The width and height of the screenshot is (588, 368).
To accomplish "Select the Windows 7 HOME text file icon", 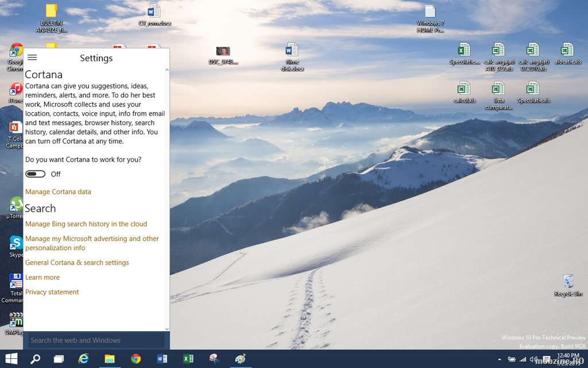I will (430, 19).
